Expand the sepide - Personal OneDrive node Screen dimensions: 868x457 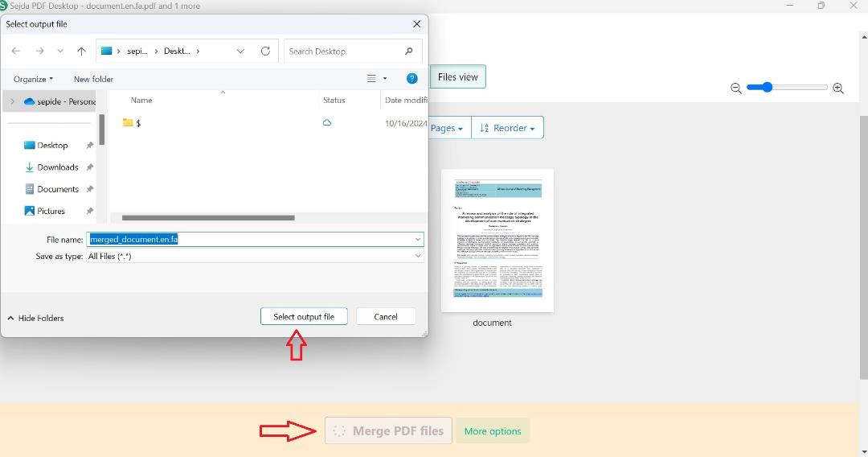[13, 101]
